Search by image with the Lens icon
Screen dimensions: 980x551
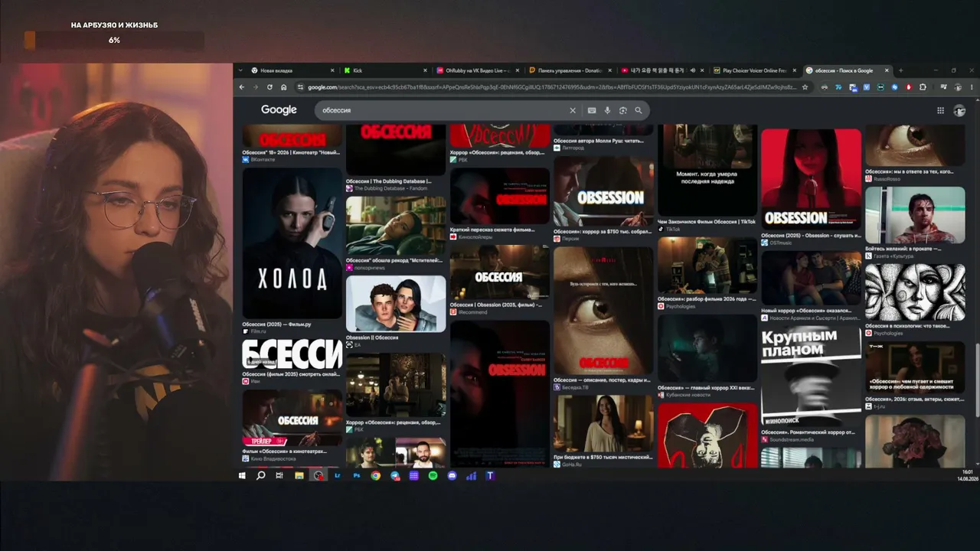tap(623, 110)
